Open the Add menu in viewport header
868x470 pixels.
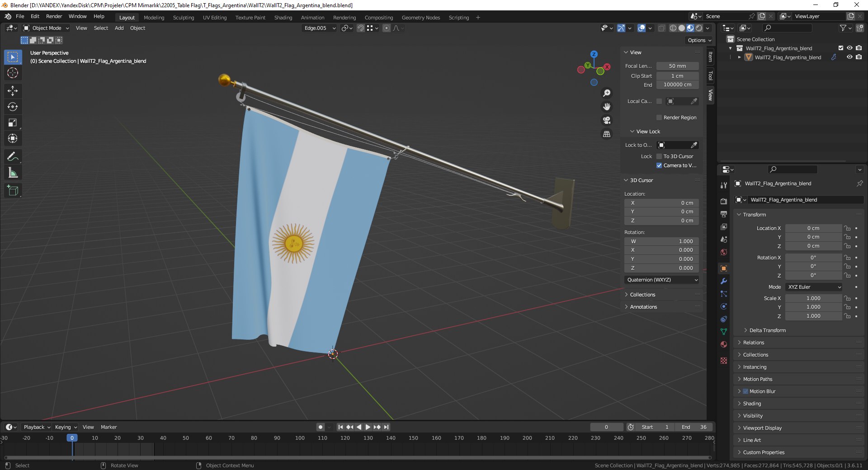coord(119,28)
